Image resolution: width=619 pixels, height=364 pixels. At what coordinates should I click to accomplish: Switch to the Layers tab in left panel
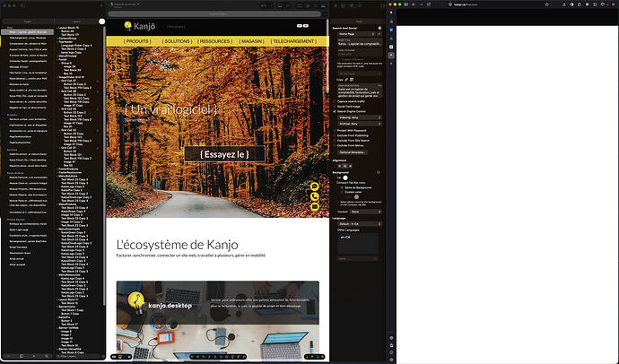point(76,22)
